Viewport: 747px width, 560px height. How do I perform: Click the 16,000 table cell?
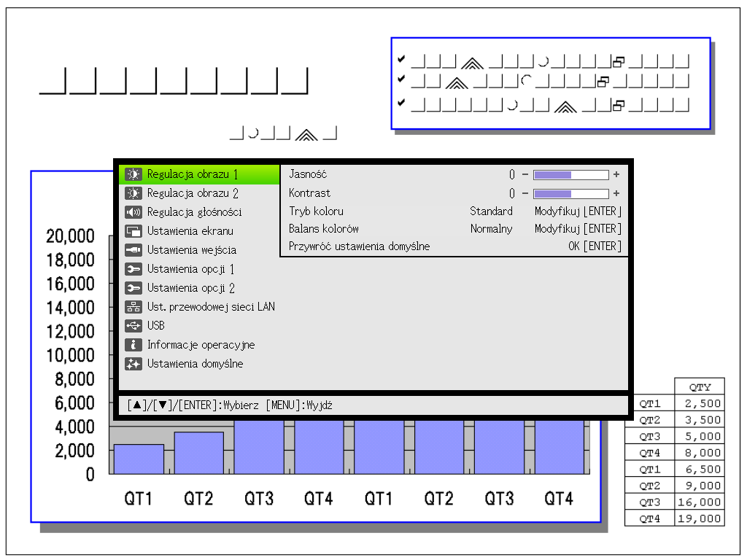tap(700, 502)
